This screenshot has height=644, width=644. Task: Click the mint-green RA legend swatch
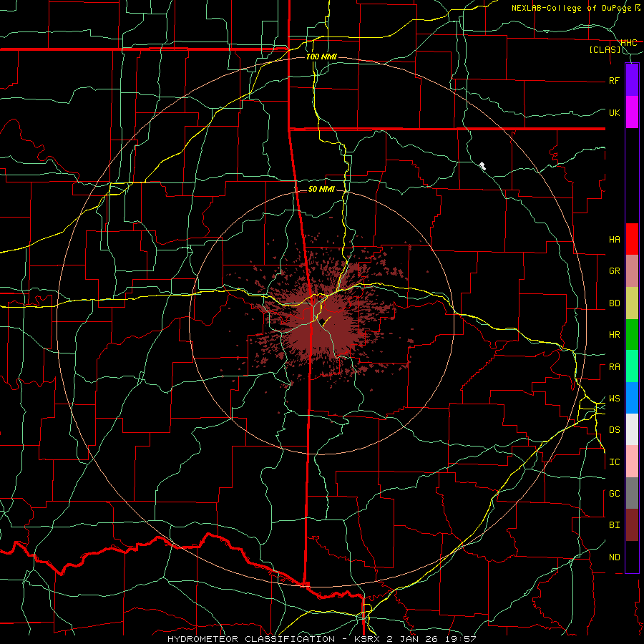click(632, 366)
